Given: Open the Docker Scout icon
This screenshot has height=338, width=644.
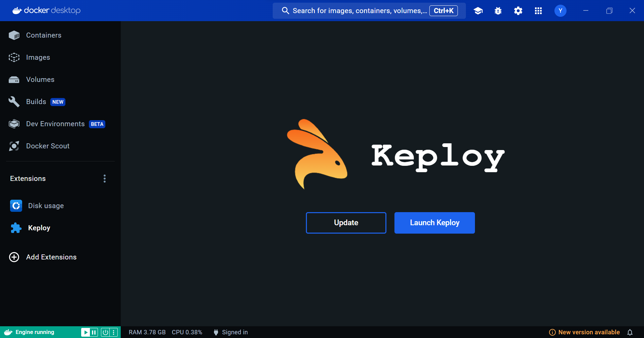Looking at the screenshot, I should [14, 146].
